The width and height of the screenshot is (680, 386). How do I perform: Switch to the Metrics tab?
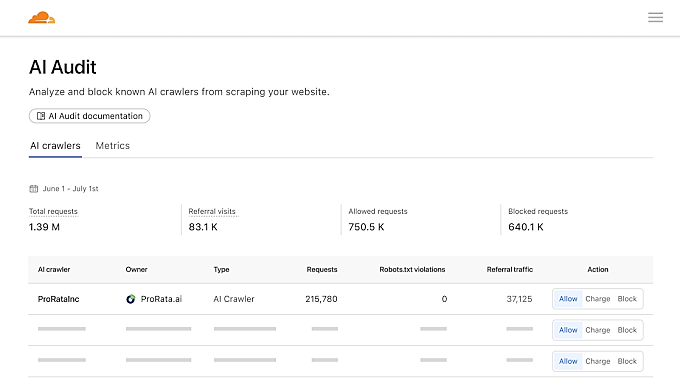pyautogui.click(x=112, y=146)
